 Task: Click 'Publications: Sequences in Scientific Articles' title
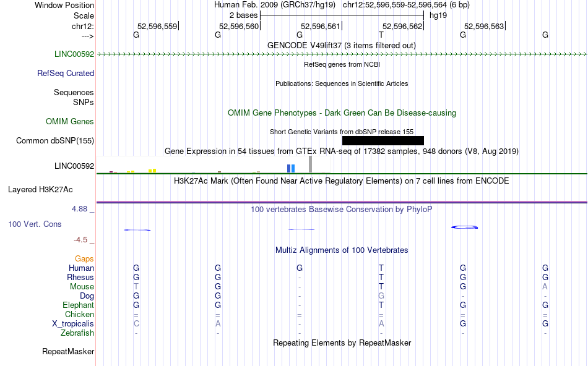coord(342,83)
